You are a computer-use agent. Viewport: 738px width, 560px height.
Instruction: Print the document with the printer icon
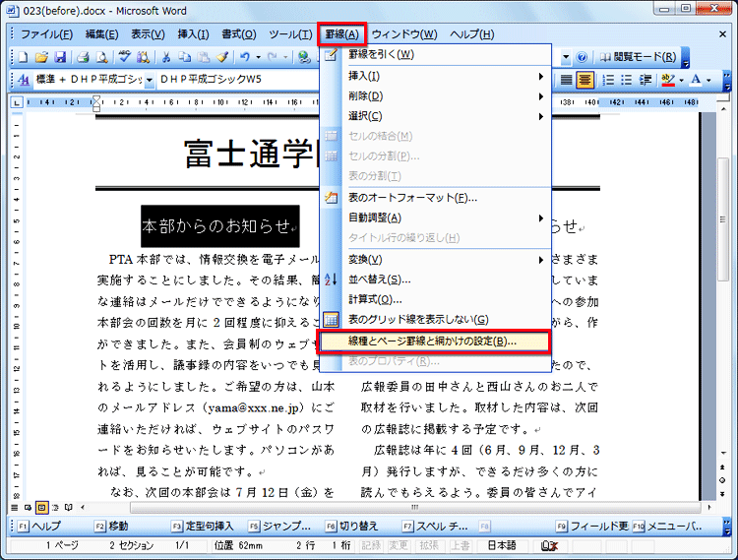[x=83, y=57]
